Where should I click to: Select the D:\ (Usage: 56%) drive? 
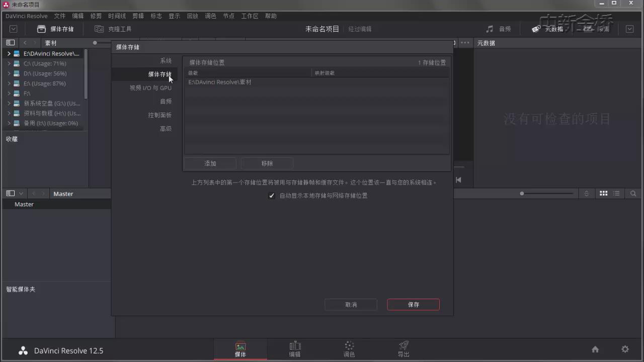click(45, 73)
